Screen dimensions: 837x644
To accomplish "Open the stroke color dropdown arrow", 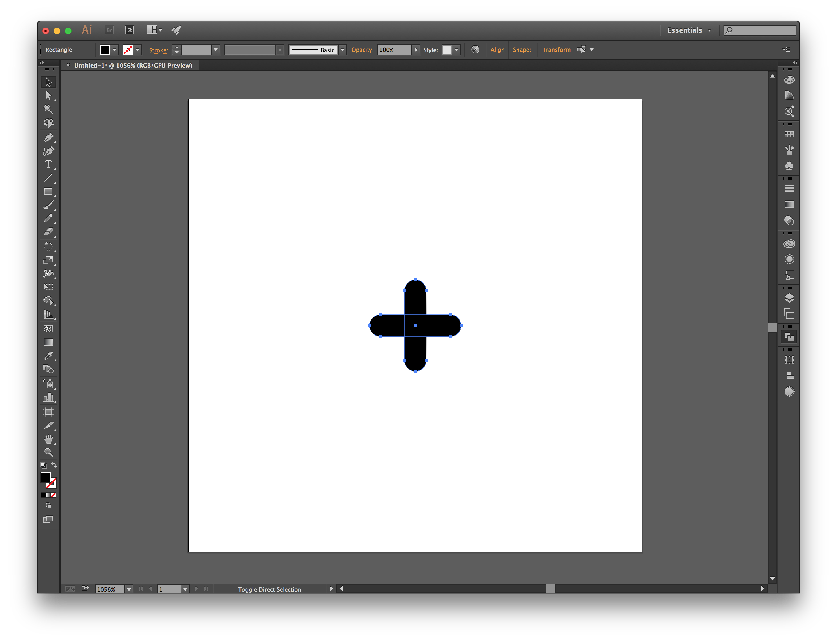I will (138, 50).
